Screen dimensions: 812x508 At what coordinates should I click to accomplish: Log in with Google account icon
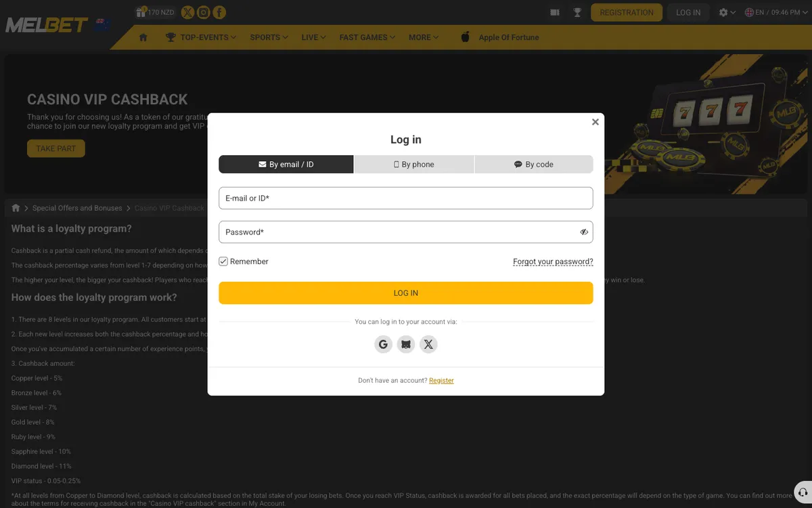pos(383,344)
